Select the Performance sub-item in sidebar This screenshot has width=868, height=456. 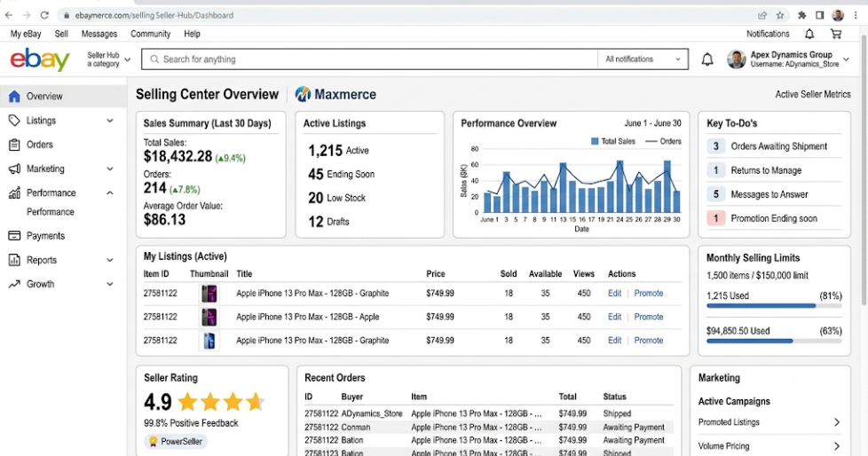(51, 212)
